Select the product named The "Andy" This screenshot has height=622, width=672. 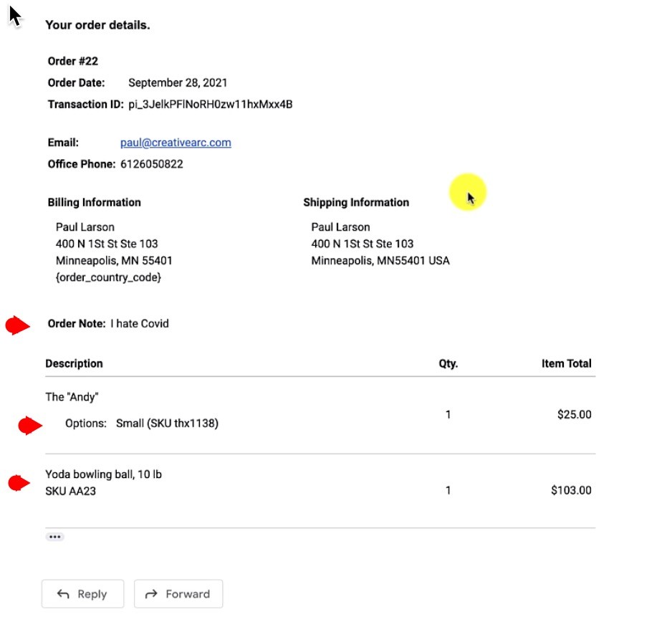click(72, 396)
